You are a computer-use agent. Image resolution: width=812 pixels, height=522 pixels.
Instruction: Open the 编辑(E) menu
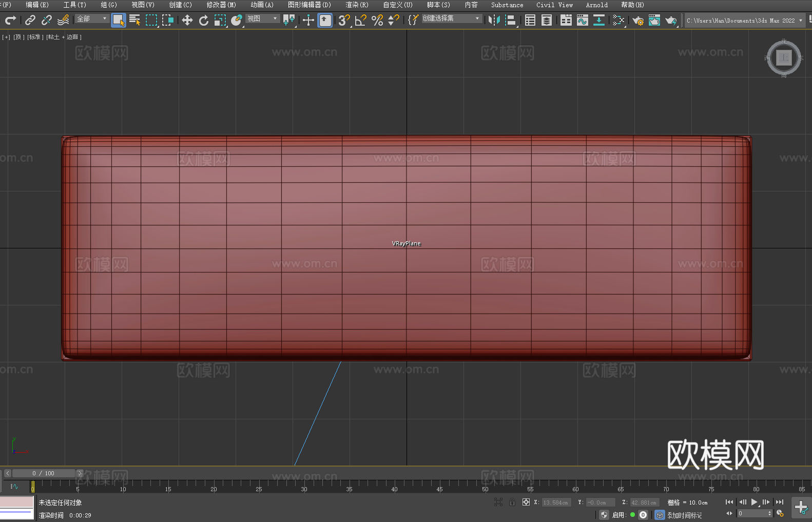click(x=37, y=5)
